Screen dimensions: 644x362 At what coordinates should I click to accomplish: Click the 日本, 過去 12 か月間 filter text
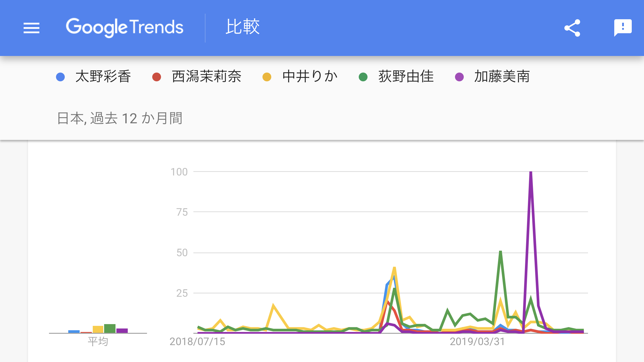coord(120,118)
